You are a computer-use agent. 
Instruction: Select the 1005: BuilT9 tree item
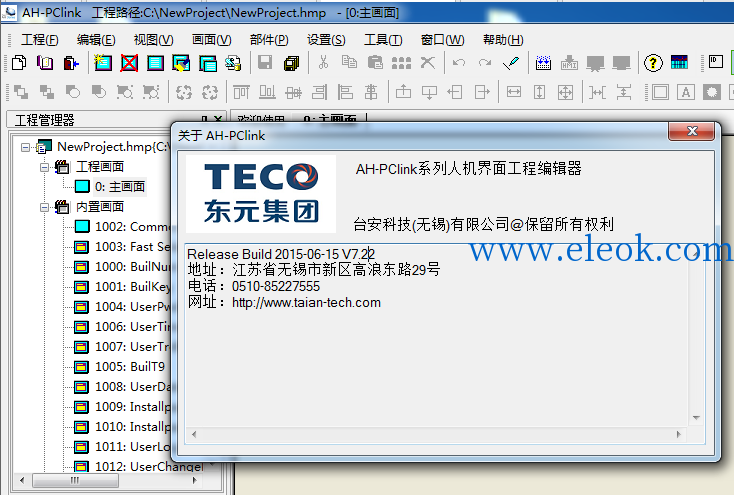click(130, 367)
